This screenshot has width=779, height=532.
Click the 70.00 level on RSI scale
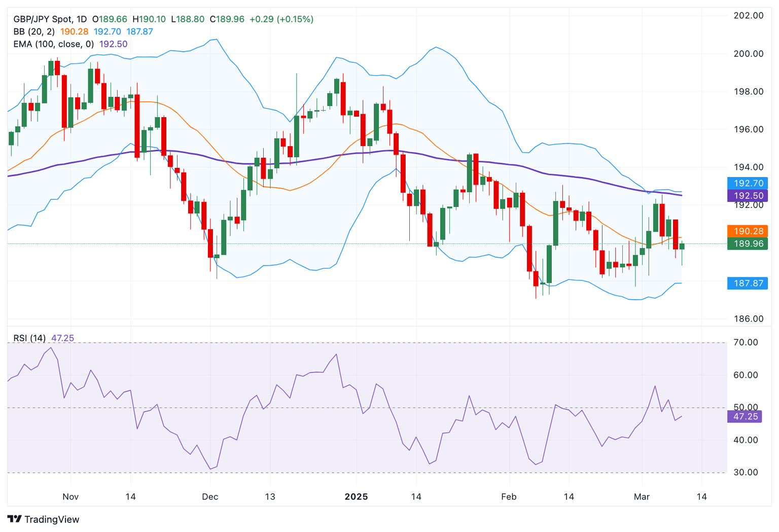746,342
